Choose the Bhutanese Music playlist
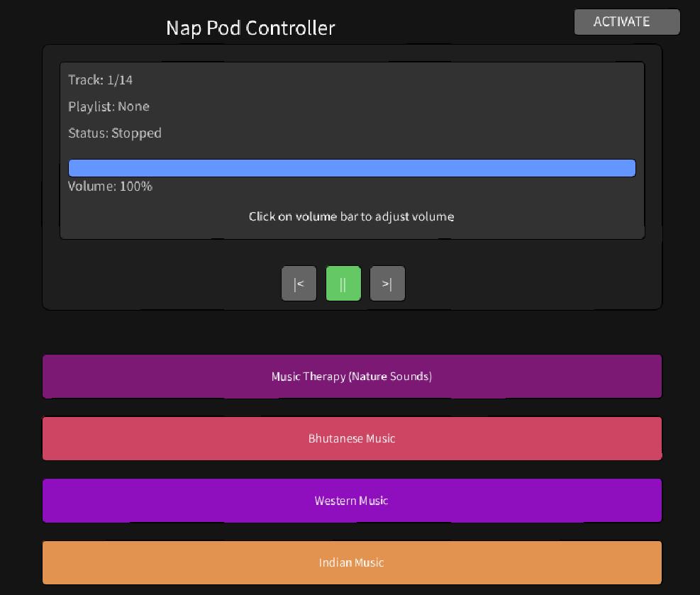700x595 pixels. (x=352, y=438)
